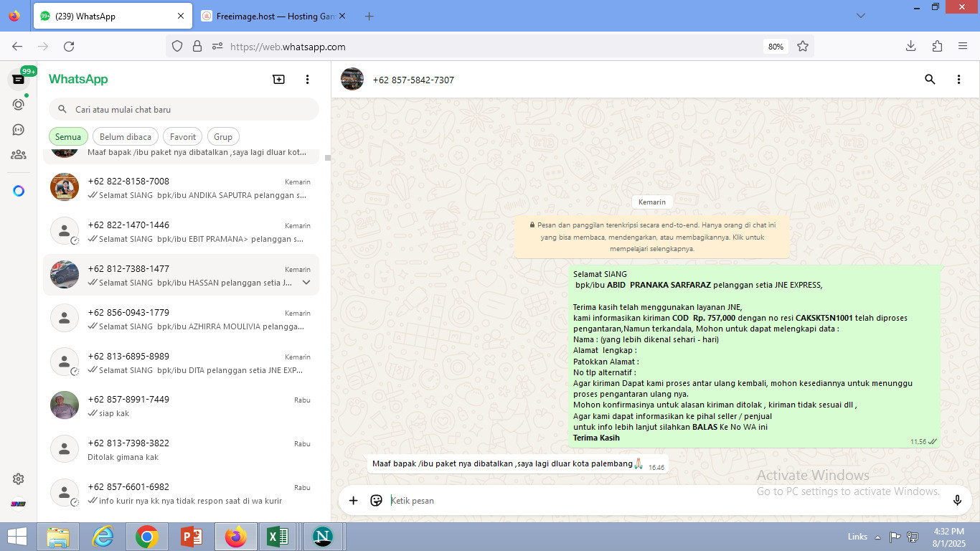Screen dimensions: 980x551
Task: Show hidden system tray icons
Action: coord(877,537)
